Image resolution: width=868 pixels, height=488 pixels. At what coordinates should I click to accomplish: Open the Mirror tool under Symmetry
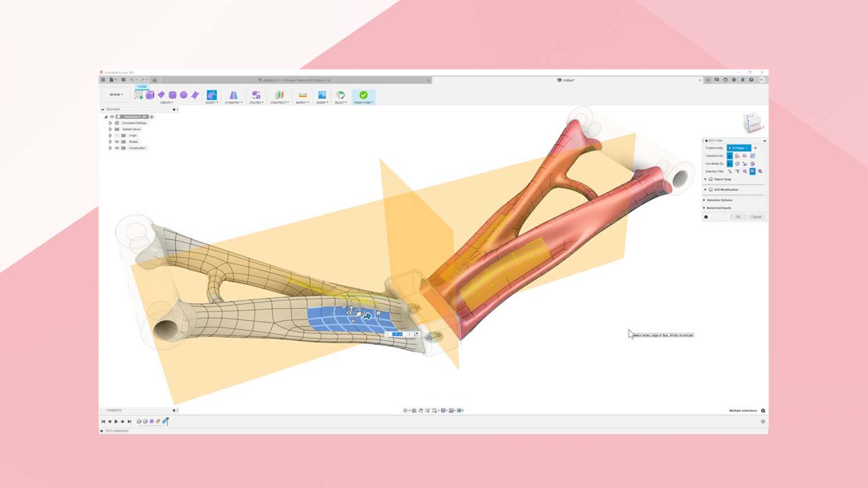click(233, 94)
